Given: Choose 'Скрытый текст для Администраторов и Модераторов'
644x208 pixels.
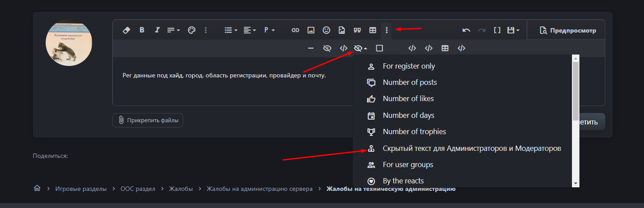Looking at the screenshot, I should point(471,149).
